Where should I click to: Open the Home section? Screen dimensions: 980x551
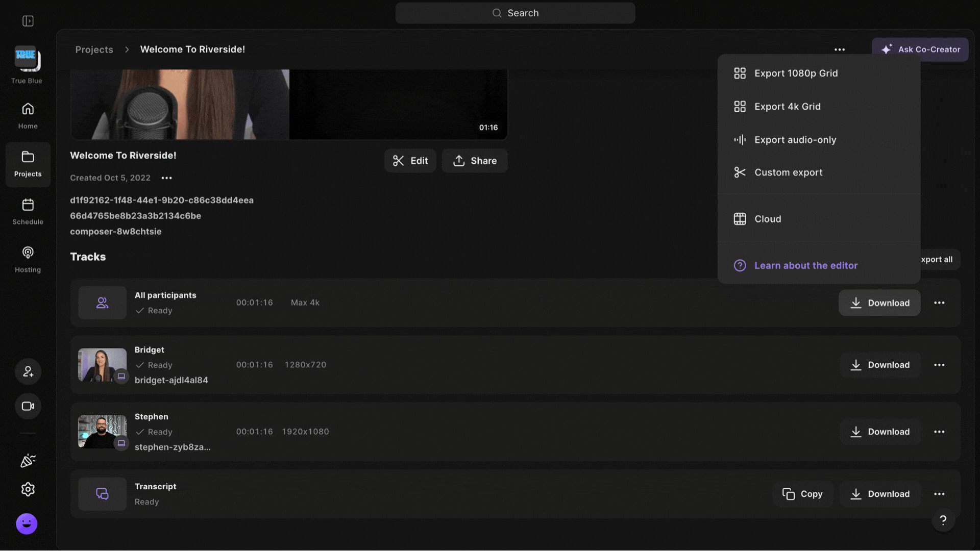(x=28, y=115)
